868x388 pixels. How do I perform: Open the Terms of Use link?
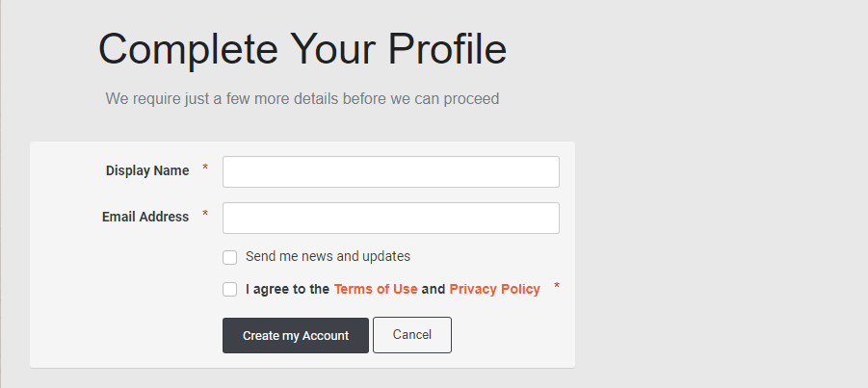click(x=376, y=289)
